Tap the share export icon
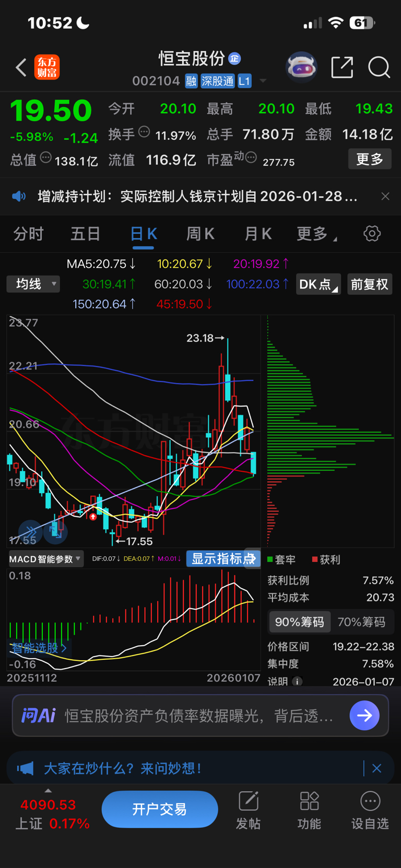 (342, 67)
